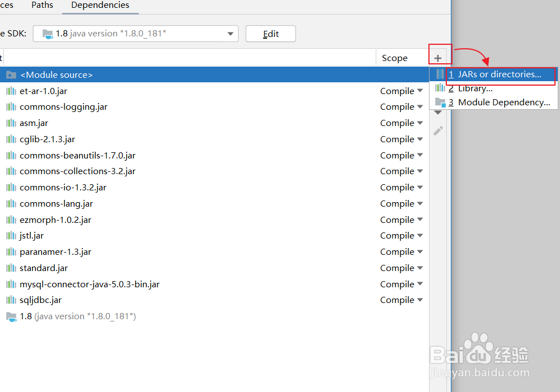The image size is (560, 392).
Task: Click the Module Dependency menu icon
Action: tap(440, 102)
